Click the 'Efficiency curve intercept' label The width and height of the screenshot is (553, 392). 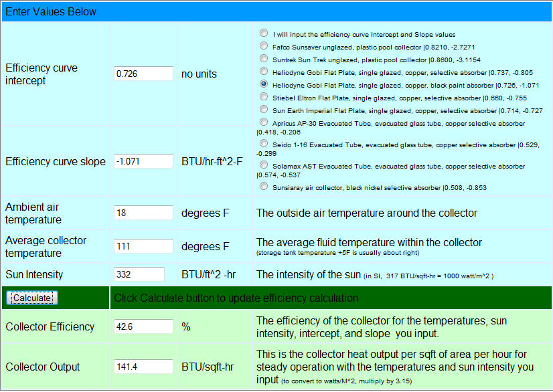(x=42, y=74)
